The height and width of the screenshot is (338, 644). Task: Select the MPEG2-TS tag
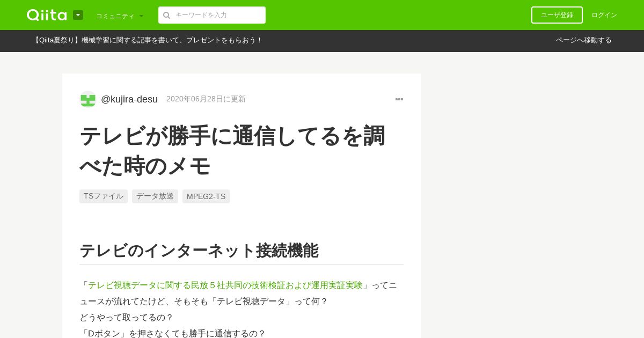[x=206, y=196]
